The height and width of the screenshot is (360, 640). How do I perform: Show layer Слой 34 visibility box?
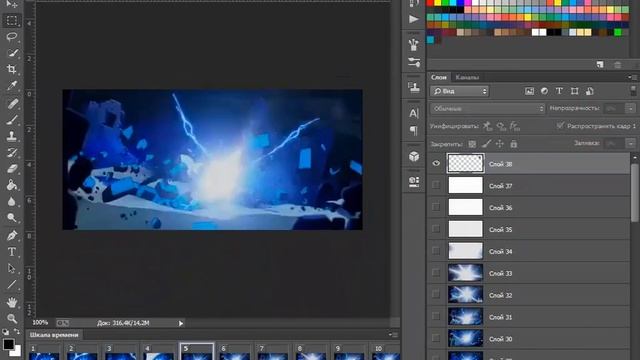pos(436,251)
